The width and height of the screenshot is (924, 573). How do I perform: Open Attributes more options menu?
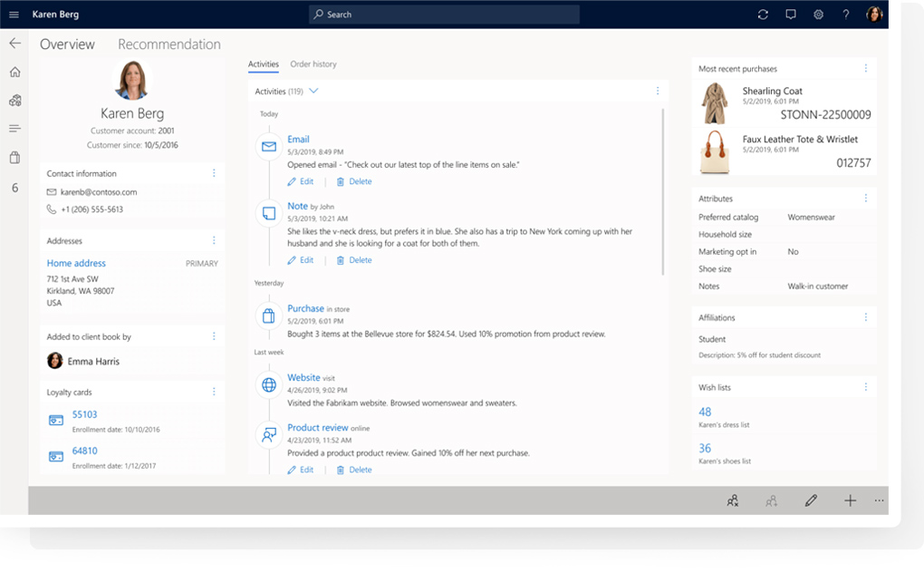pyautogui.click(x=866, y=198)
